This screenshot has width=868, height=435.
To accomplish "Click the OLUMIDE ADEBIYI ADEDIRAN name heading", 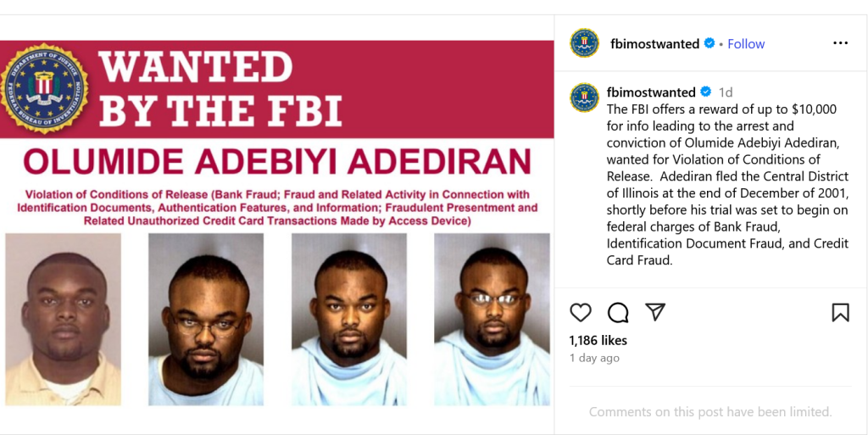I will [277, 161].
